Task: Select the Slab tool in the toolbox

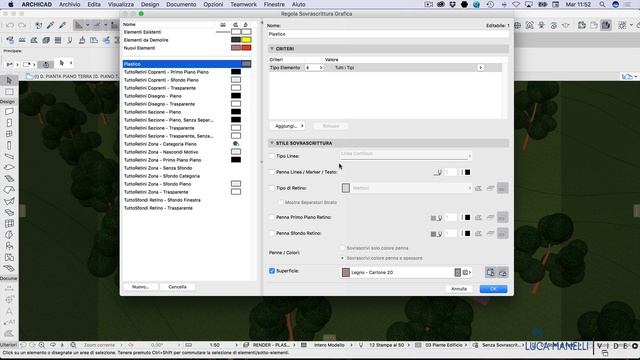Action: [x=9, y=167]
